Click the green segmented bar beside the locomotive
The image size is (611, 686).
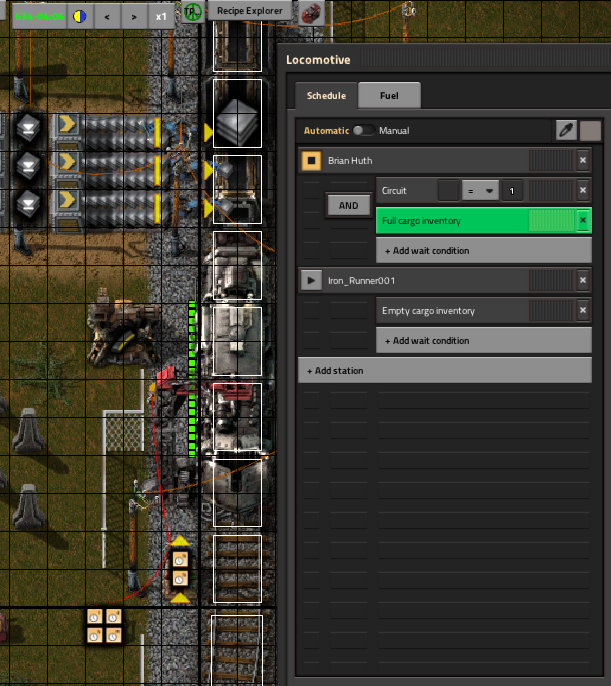coord(192,378)
